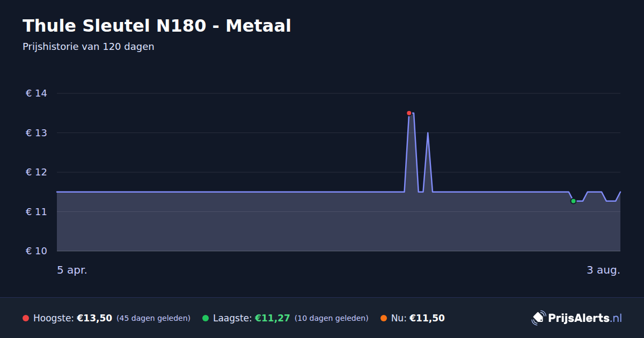Image resolution: width=644 pixels, height=338 pixels.
Task: Click the green dot beside Laagste legend
Action: 206,318
